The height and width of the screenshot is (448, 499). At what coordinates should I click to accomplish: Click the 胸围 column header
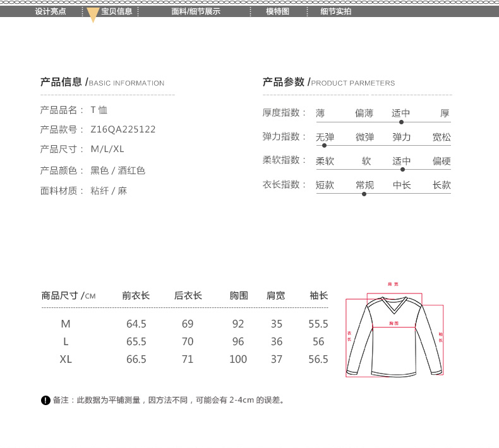click(x=239, y=295)
